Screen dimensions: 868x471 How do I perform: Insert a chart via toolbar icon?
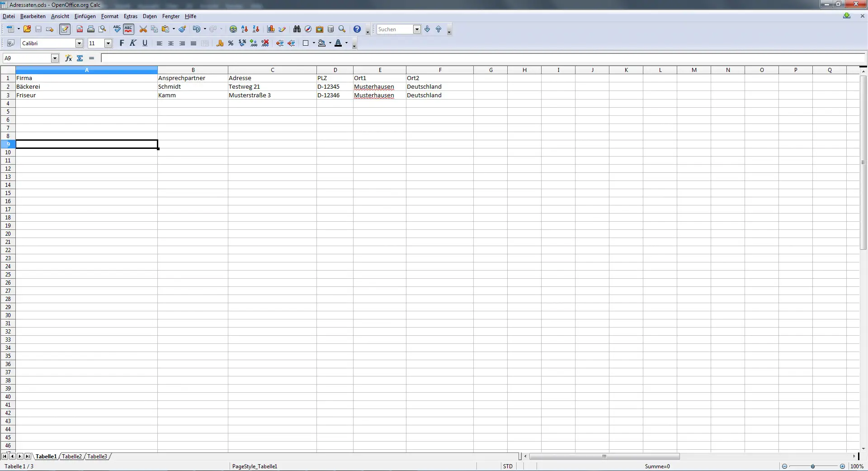click(x=271, y=29)
